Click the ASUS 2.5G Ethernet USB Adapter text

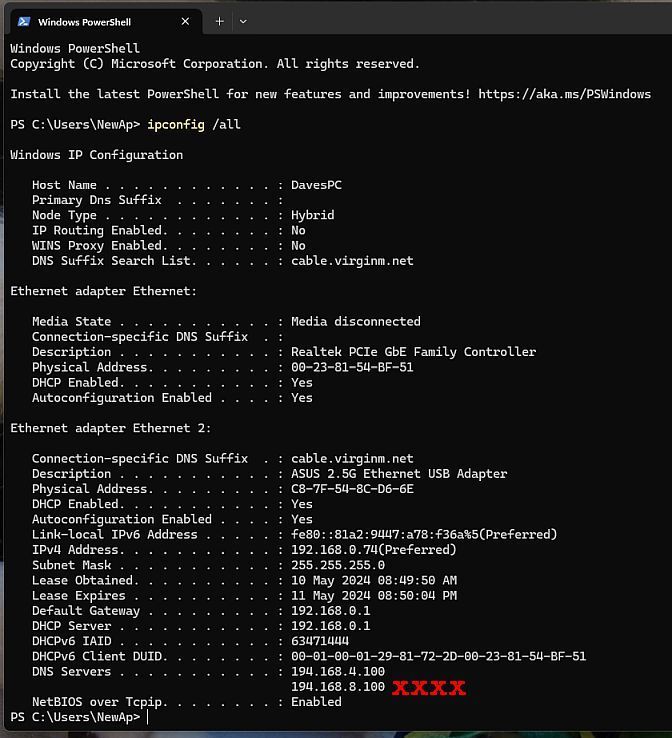click(399, 473)
